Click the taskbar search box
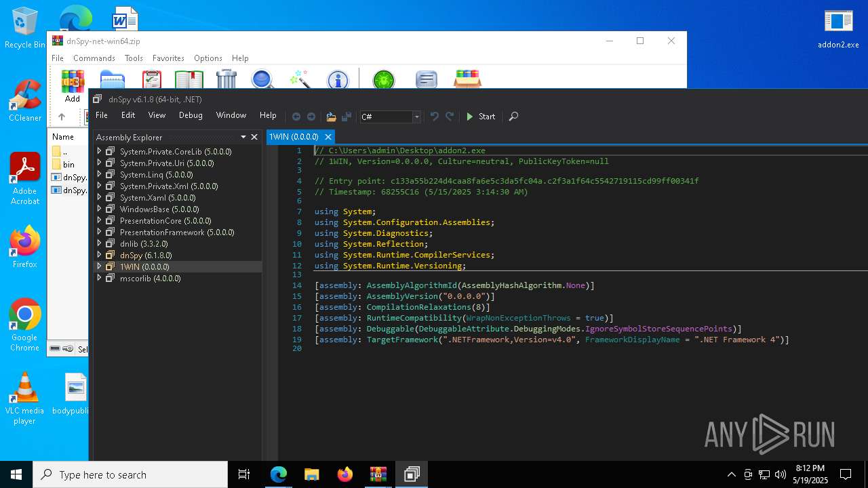This screenshot has width=868, height=488. pos(130,474)
